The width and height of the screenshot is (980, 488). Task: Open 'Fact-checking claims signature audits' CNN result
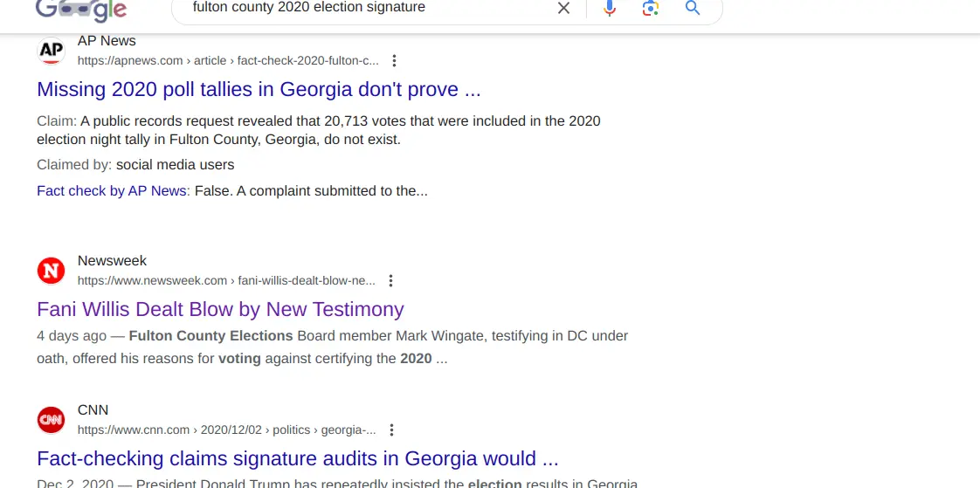[x=297, y=458]
